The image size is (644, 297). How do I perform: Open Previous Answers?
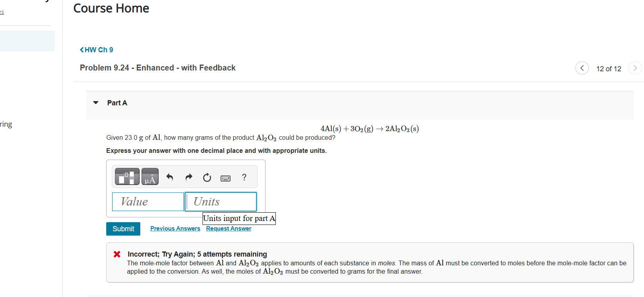coord(175,228)
